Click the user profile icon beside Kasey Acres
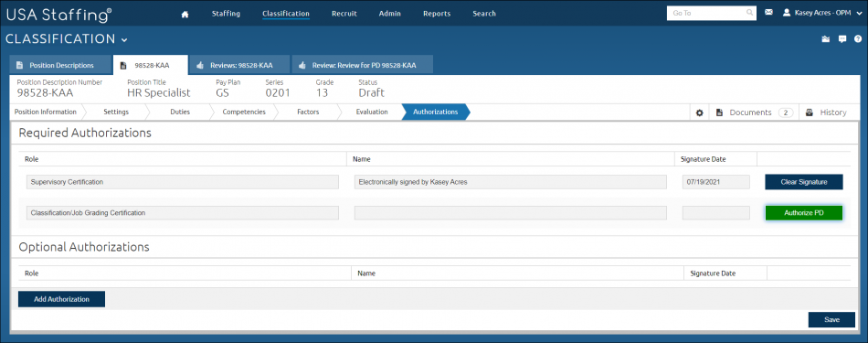Screen dimensions: 868x343 (786, 12)
